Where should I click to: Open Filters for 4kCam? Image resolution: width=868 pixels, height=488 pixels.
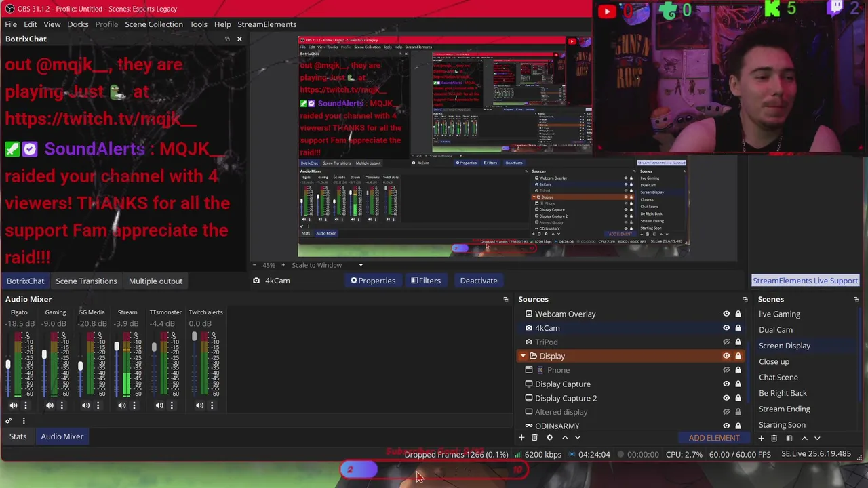tap(426, 281)
